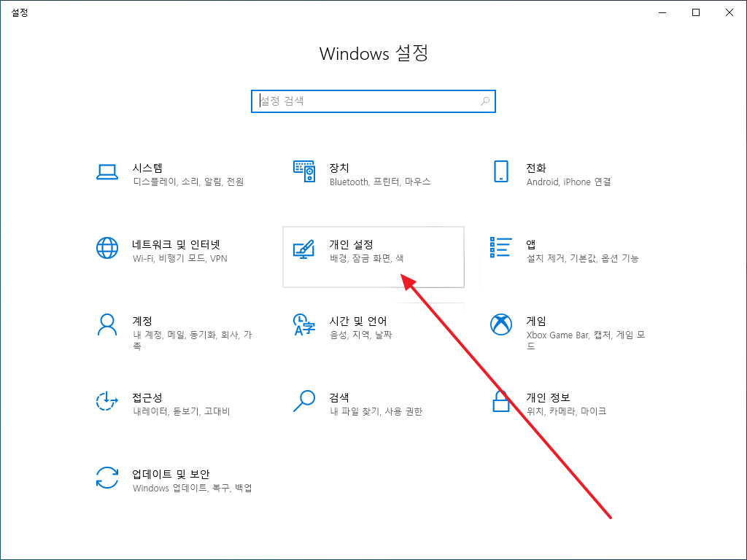Open the 전화 phone icon

(x=500, y=171)
